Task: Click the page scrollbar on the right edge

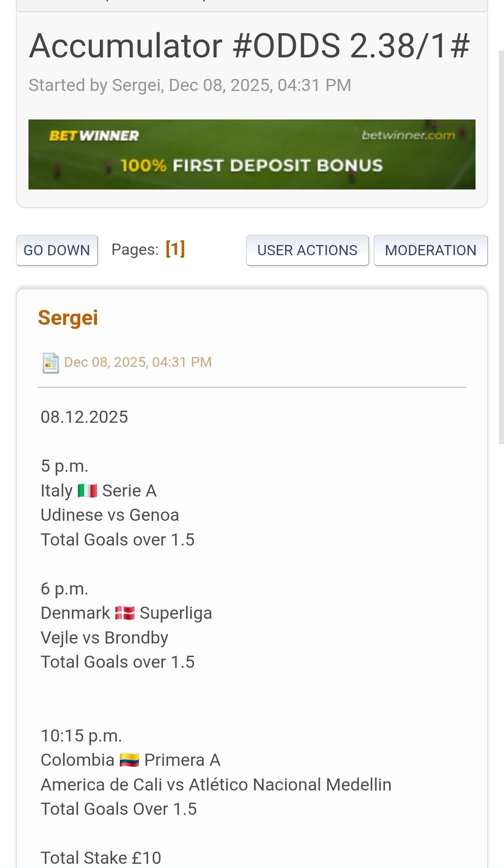Action: (x=501, y=247)
